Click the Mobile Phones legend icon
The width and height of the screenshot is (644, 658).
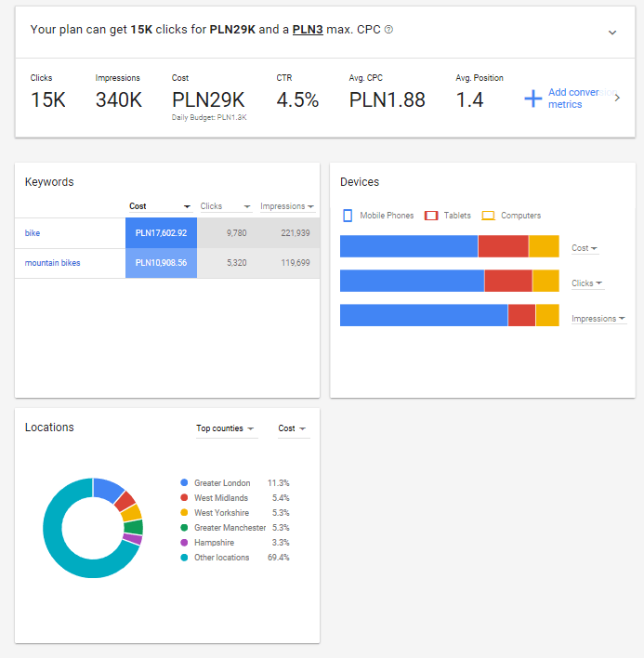coord(348,216)
